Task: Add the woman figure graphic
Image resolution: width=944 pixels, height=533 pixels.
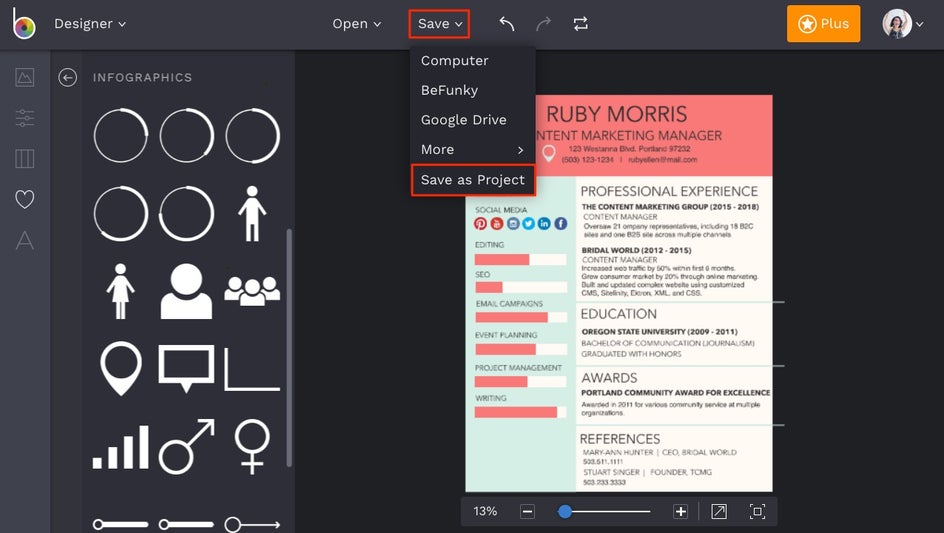Action: [x=120, y=291]
